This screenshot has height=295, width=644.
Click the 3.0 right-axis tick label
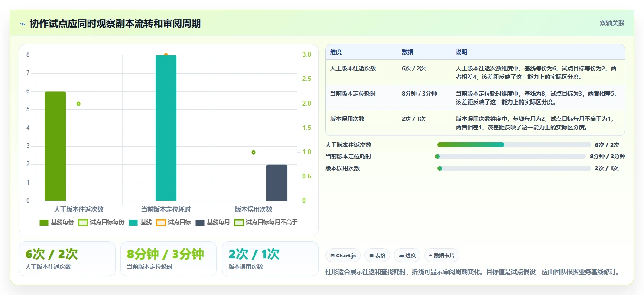click(x=307, y=55)
